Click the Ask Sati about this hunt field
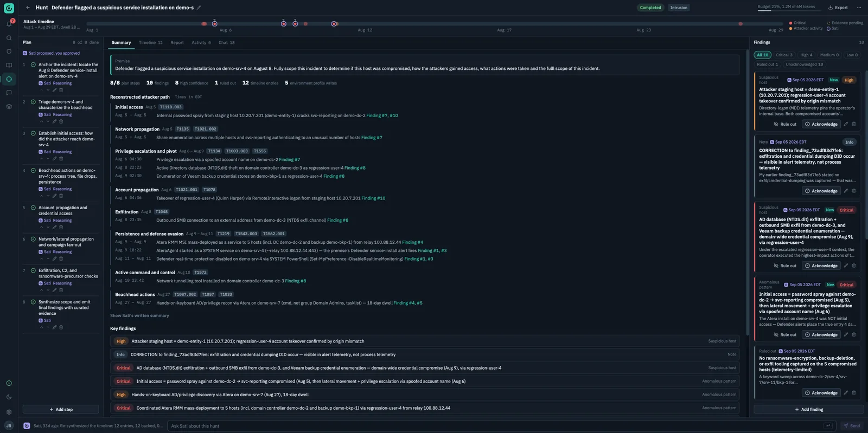 click(494, 426)
